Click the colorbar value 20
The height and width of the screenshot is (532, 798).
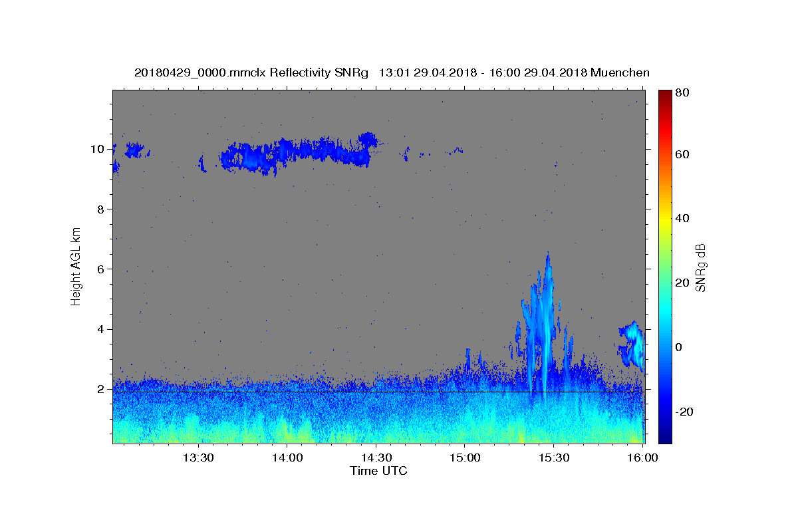pos(682,283)
